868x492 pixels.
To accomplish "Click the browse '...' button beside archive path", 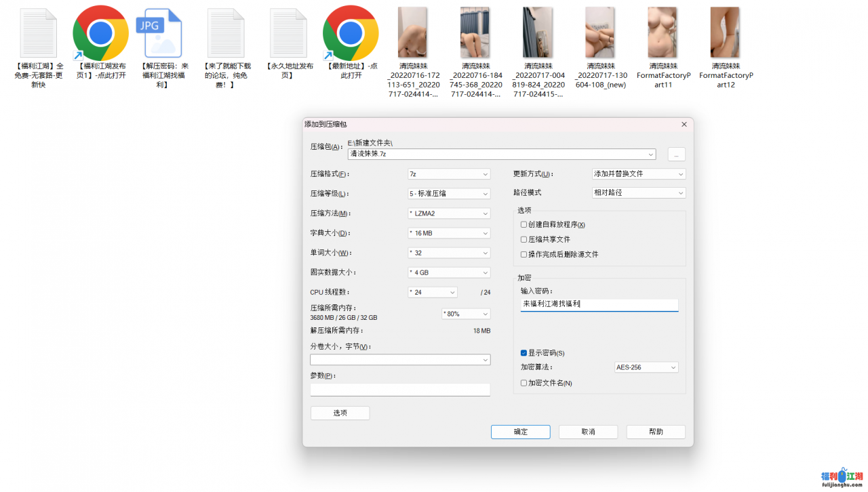I will (676, 155).
